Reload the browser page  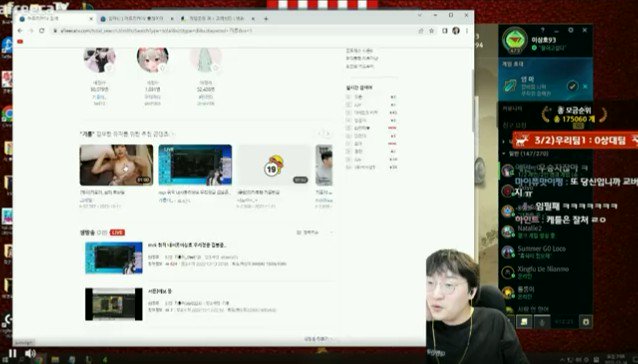point(42,31)
